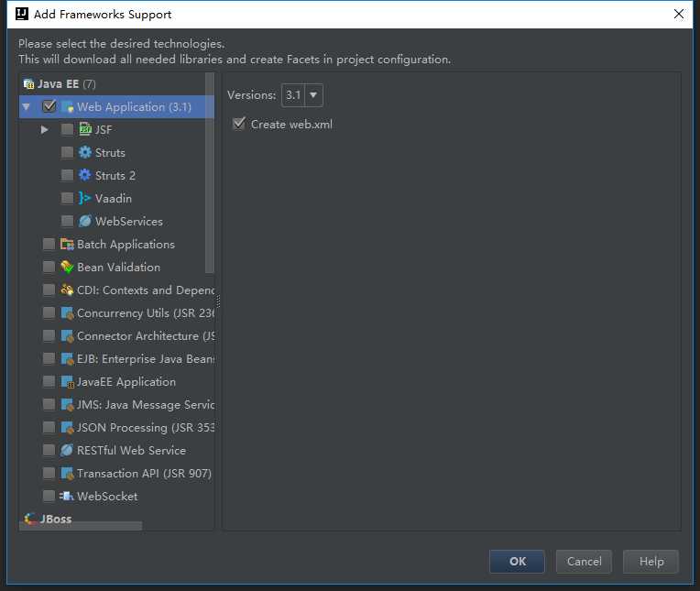Viewport: 700px width, 591px height.
Task: Expand the JSF tree node
Action: 44,130
